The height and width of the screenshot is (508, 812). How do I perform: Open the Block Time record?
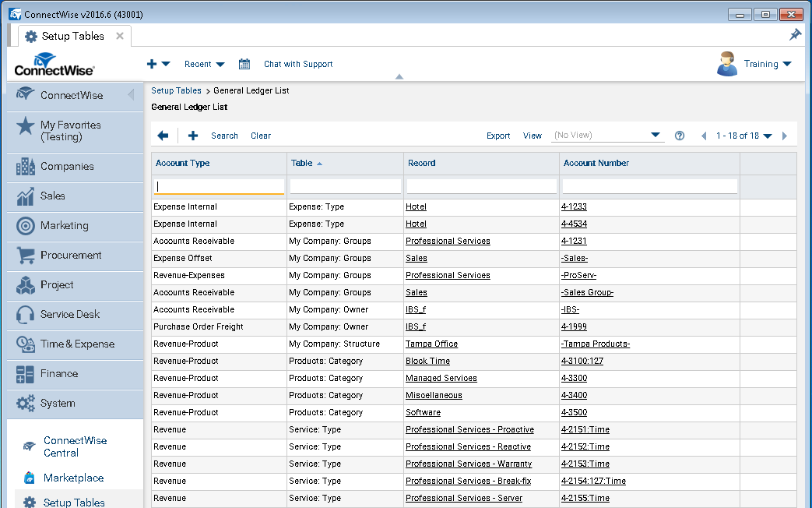(x=427, y=361)
